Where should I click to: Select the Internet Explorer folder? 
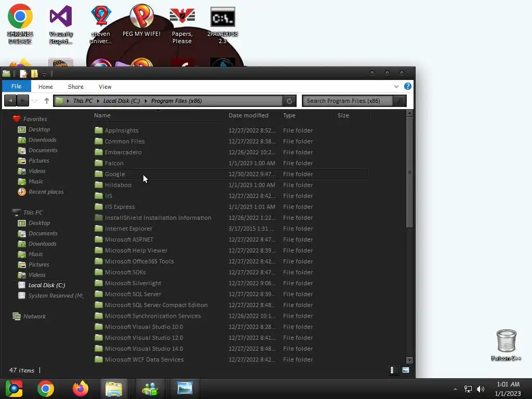pos(231,229)
